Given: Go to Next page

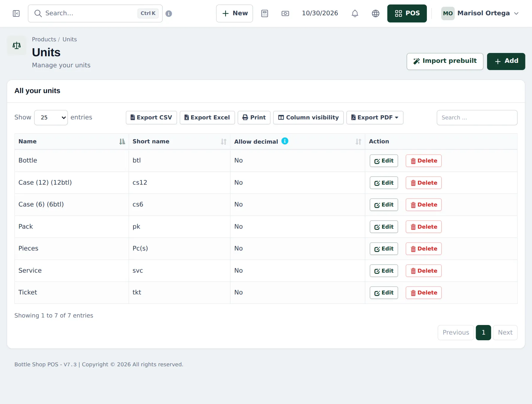Looking at the screenshot, I should [x=505, y=332].
